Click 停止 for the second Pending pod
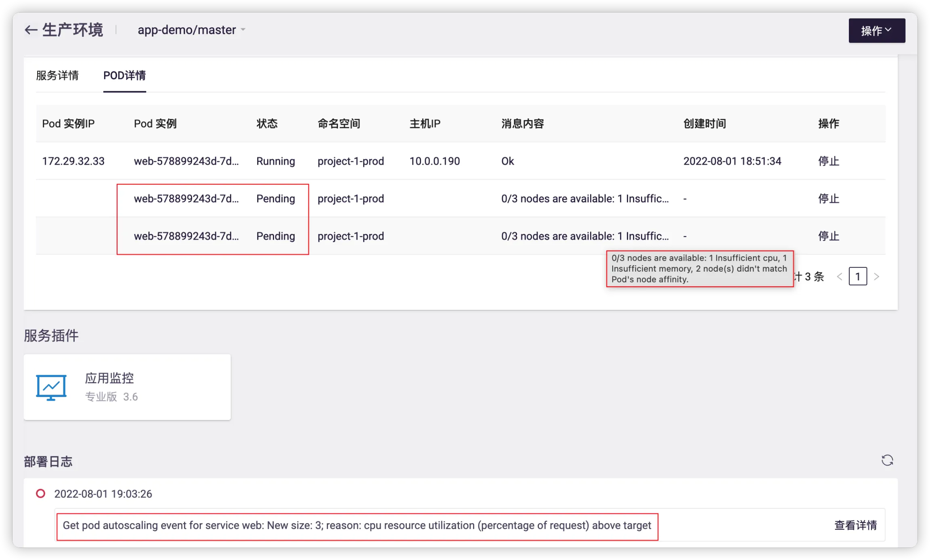 pos(828,236)
